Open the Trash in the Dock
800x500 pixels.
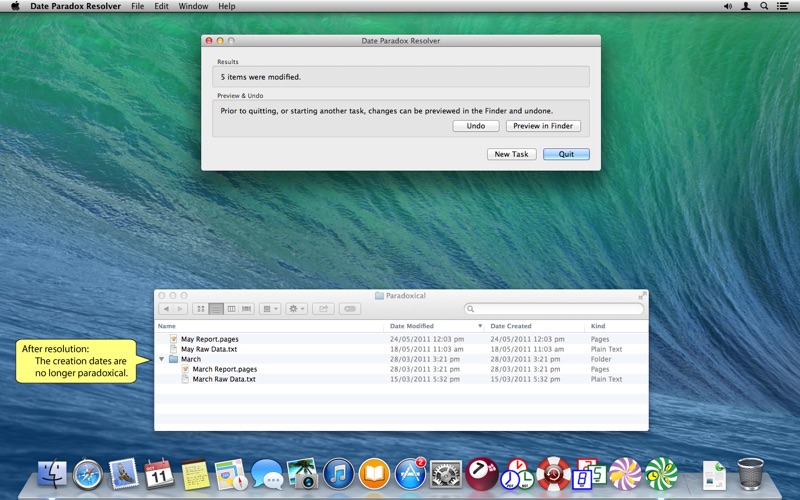coord(751,474)
